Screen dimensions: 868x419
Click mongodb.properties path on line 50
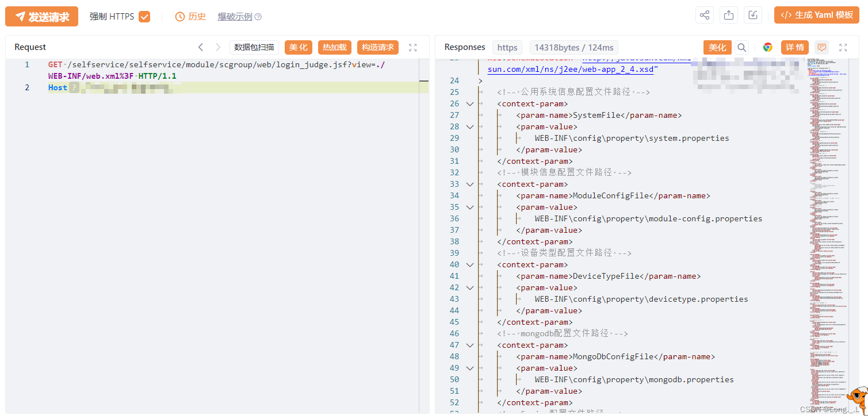tap(634, 379)
